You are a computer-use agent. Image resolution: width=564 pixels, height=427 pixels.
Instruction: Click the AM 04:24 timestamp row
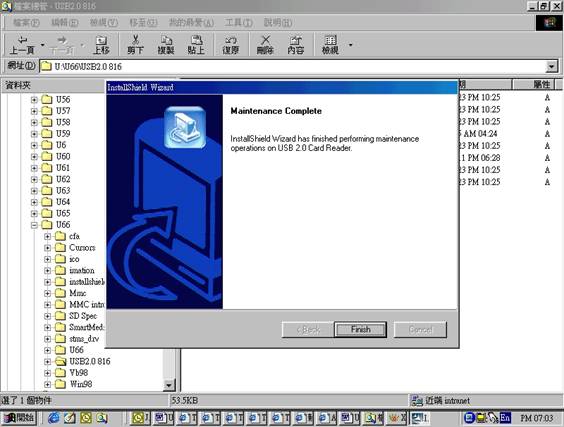click(480, 133)
